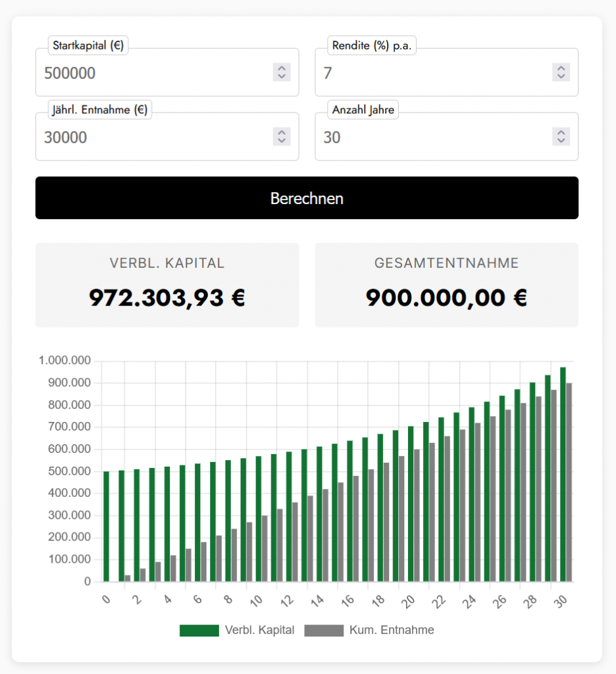Raise Jährl. Entnahme using the up arrow
This screenshot has width=616, height=674.
[x=282, y=133]
